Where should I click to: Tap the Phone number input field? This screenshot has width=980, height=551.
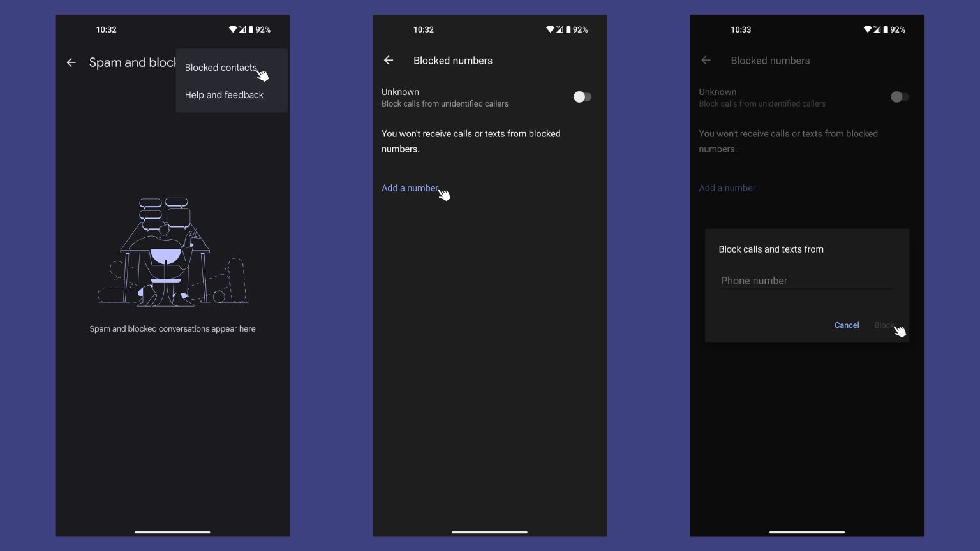pyautogui.click(x=806, y=281)
